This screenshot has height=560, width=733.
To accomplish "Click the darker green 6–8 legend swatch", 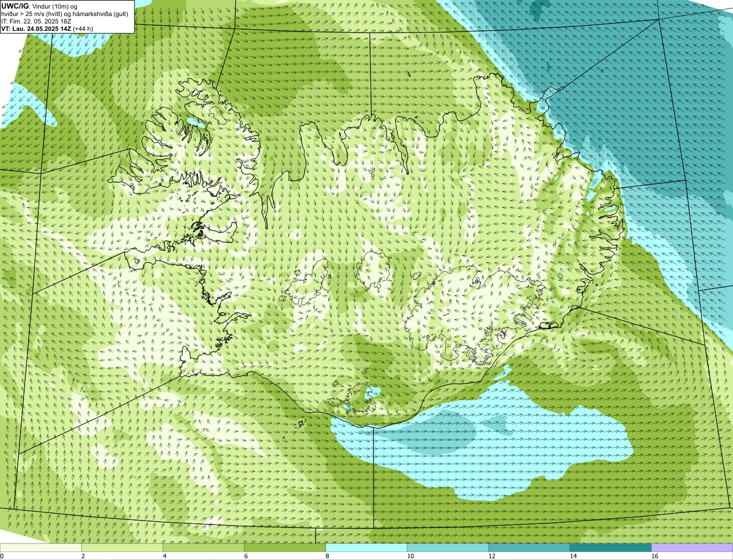I will click(x=285, y=548).
